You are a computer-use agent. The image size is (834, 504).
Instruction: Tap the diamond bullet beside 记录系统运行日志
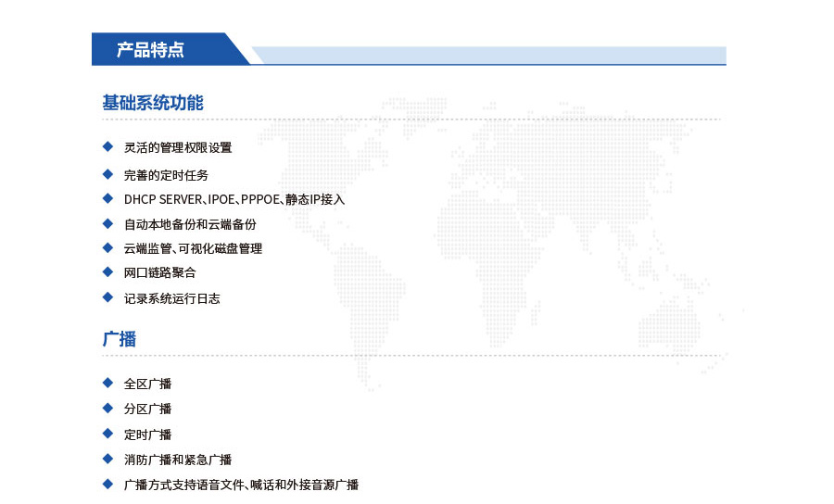click(107, 297)
